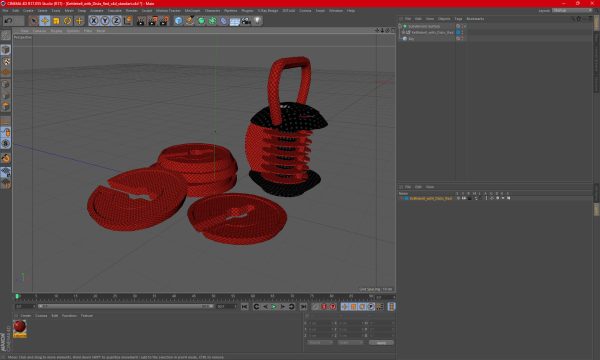Select the Sky object
Image resolution: width=600 pixels, height=360 pixels.
pyautogui.click(x=411, y=39)
